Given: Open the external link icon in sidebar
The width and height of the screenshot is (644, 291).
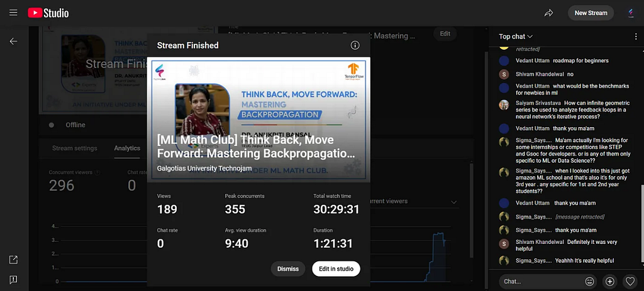Looking at the screenshot, I should (13, 260).
